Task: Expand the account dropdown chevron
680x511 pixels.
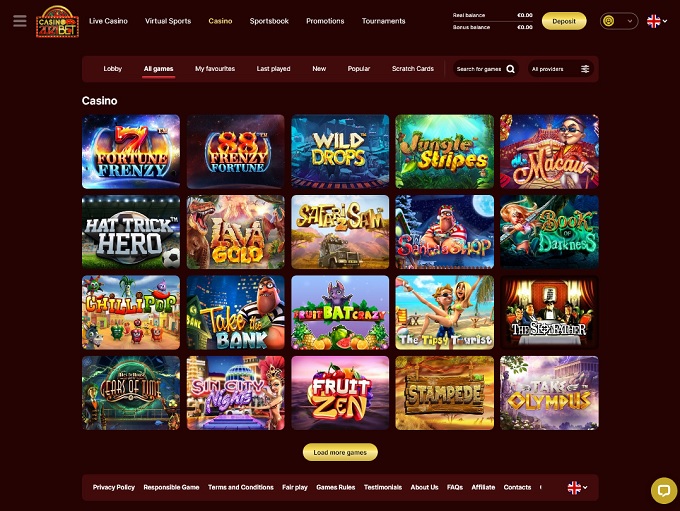Action: 630,21
